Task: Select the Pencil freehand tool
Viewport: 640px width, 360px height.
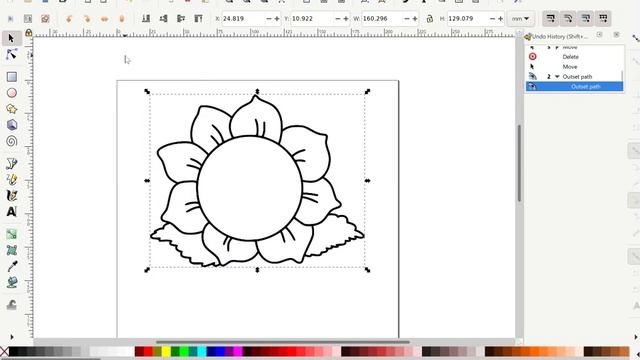Action: 11,179
